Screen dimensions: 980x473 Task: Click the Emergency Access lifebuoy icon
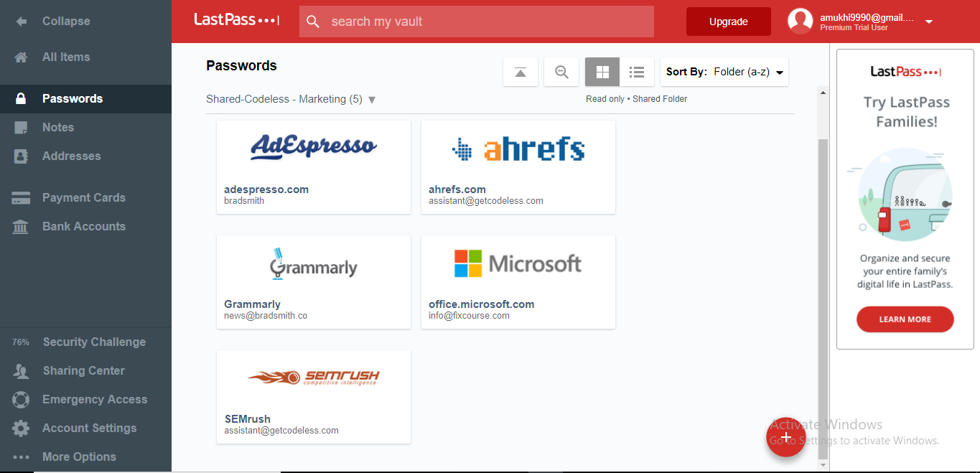[x=22, y=400]
